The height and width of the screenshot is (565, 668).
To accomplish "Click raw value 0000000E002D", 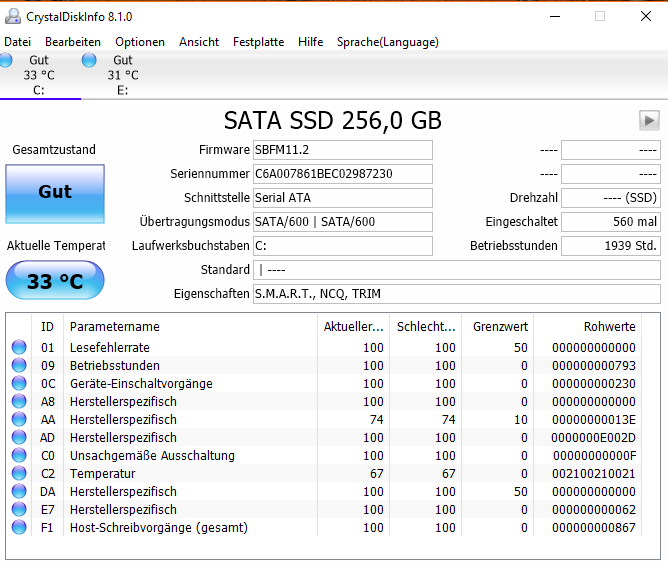I will tap(593, 438).
